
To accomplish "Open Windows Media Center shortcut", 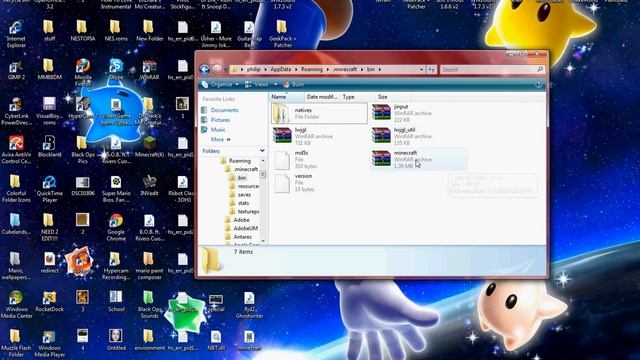I will click(x=16, y=304).
